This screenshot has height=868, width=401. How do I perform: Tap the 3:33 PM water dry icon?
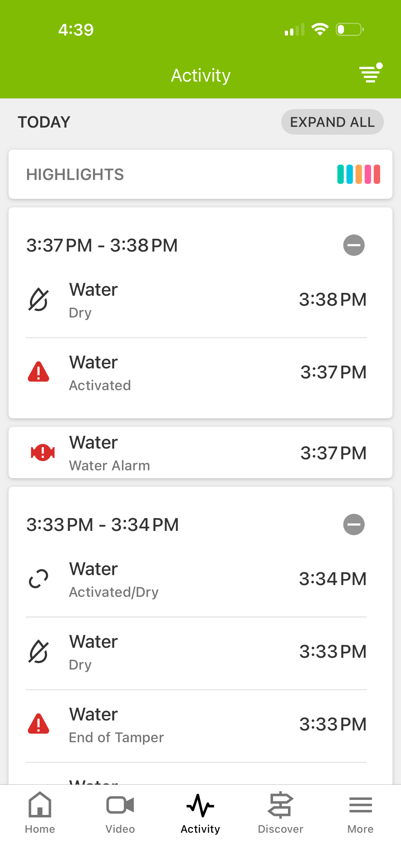pos(38,652)
